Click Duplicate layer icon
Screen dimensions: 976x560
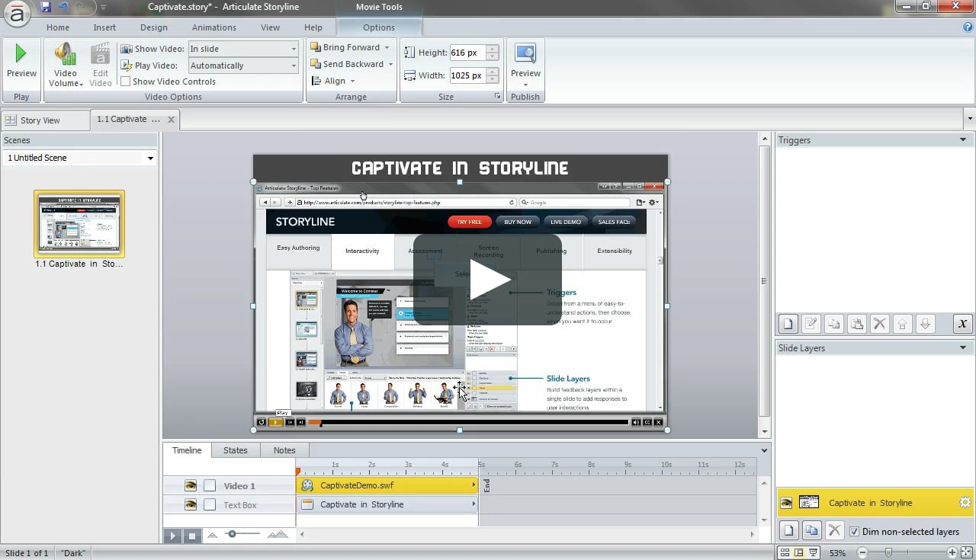[x=812, y=531]
